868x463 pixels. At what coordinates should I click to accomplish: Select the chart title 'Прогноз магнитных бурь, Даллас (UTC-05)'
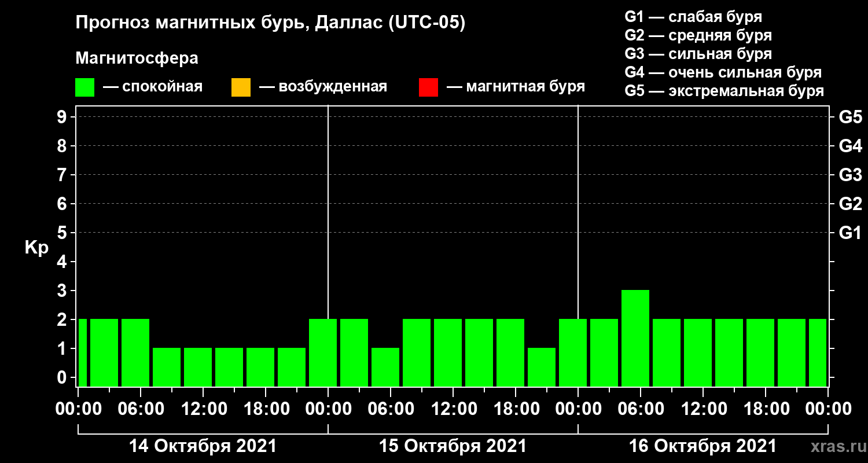point(270,24)
